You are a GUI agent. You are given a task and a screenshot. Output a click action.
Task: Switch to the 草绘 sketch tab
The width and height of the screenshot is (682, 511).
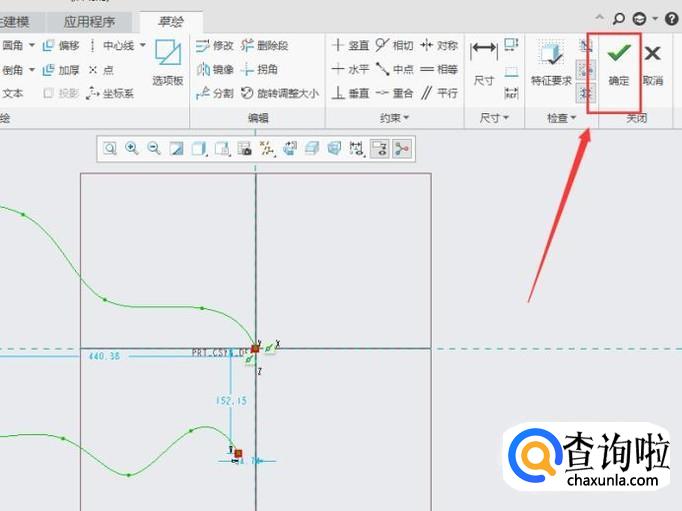coord(171,22)
